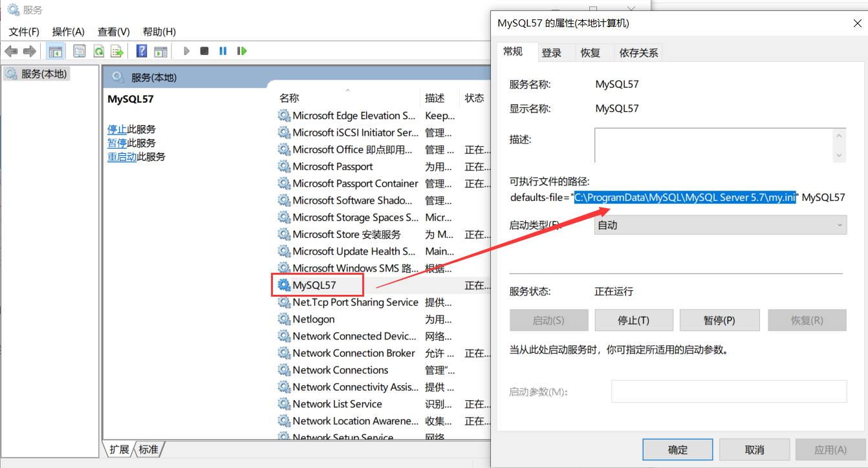Click gear icon of Net.Tcp Port Sharing Service
868x468 pixels.
[x=284, y=302]
